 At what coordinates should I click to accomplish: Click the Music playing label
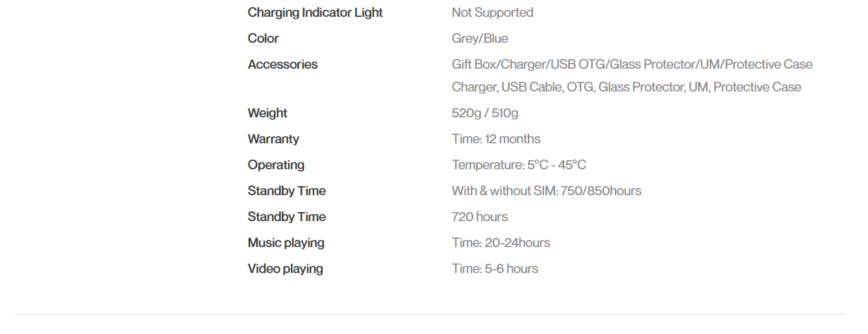[286, 243]
